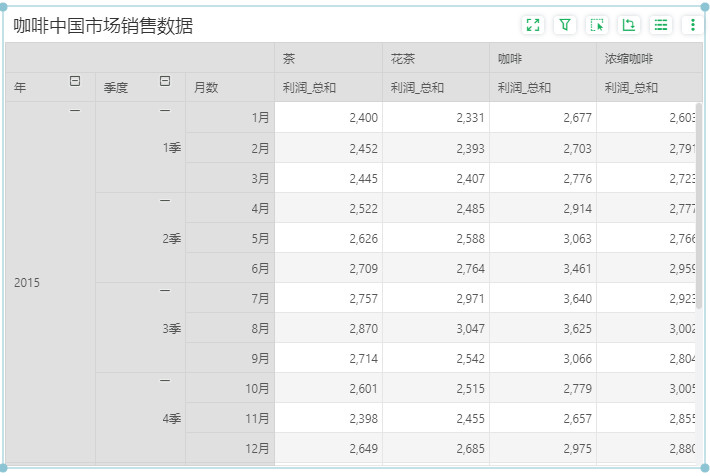Click the 2,601 value in 10月 row

point(364,389)
